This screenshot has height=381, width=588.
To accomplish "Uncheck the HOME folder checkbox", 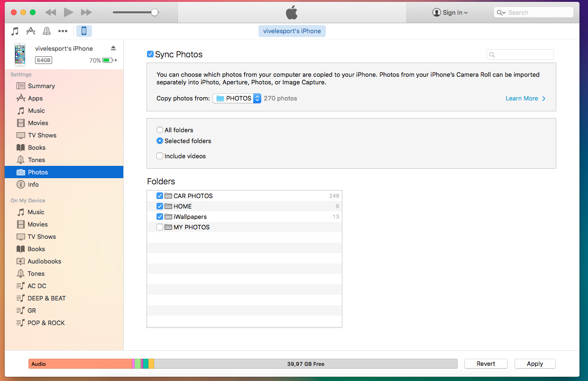I will [160, 206].
